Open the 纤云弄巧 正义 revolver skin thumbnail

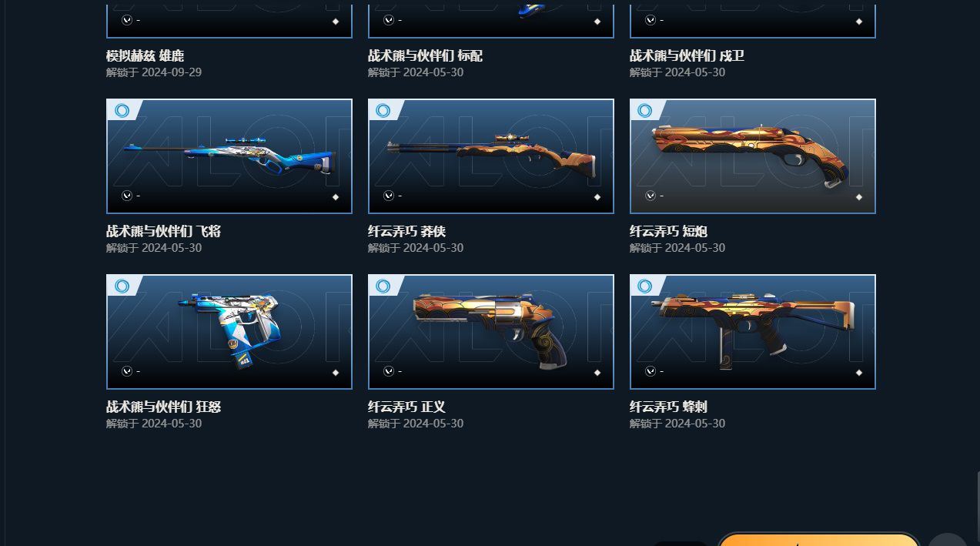tap(491, 332)
